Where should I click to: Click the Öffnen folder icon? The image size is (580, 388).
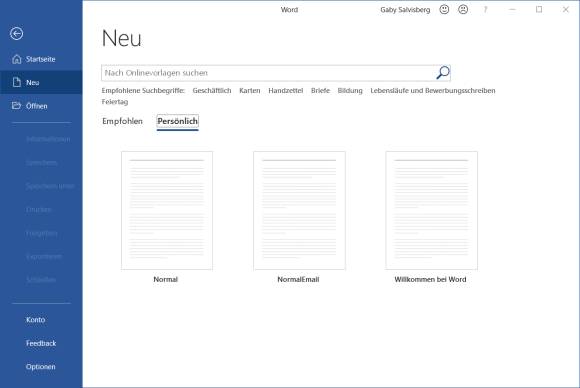[16, 106]
